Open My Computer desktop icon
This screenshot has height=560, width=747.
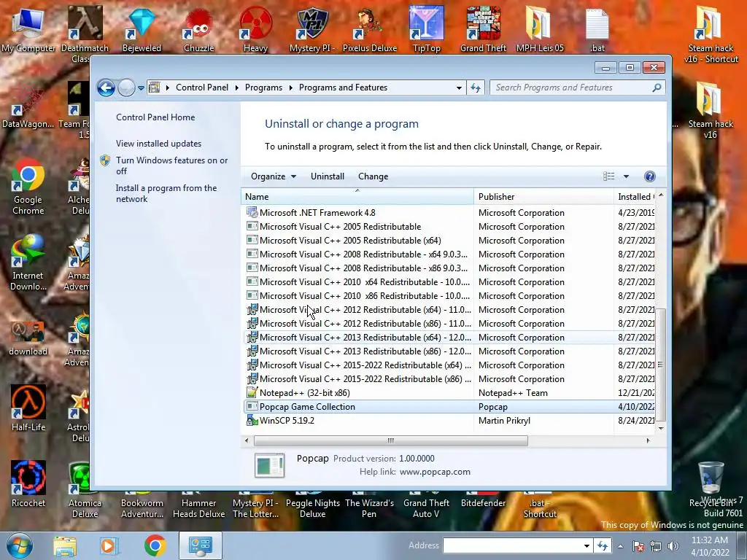pos(28,30)
